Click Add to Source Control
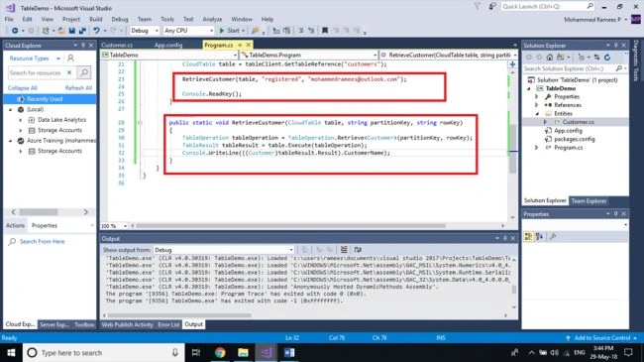 click(x=601, y=338)
